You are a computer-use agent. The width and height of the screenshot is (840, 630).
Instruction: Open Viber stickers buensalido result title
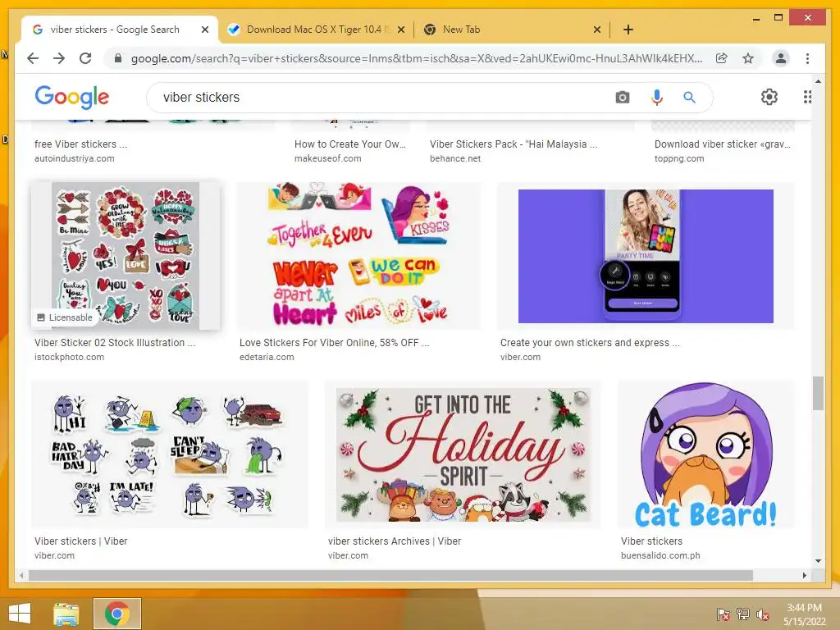pos(651,541)
